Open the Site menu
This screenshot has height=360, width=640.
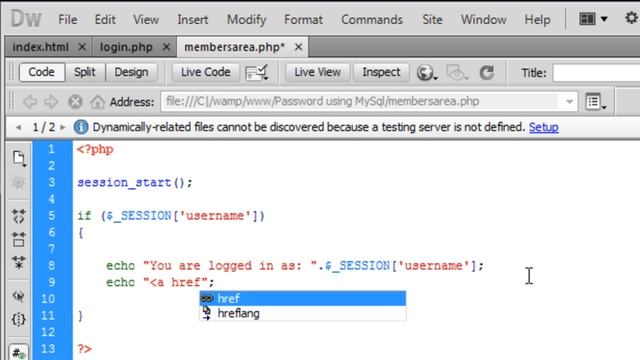pos(432,19)
